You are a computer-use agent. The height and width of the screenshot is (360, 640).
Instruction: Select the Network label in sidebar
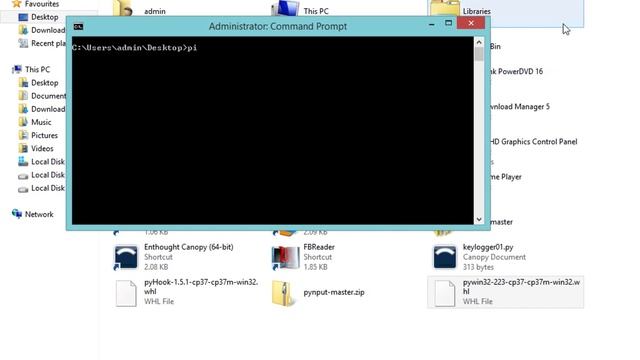tap(39, 214)
